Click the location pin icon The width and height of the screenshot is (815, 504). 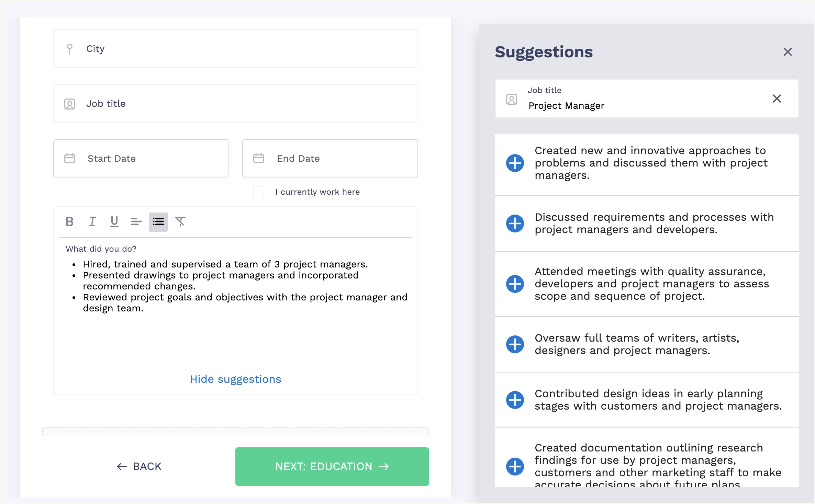click(x=70, y=48)
